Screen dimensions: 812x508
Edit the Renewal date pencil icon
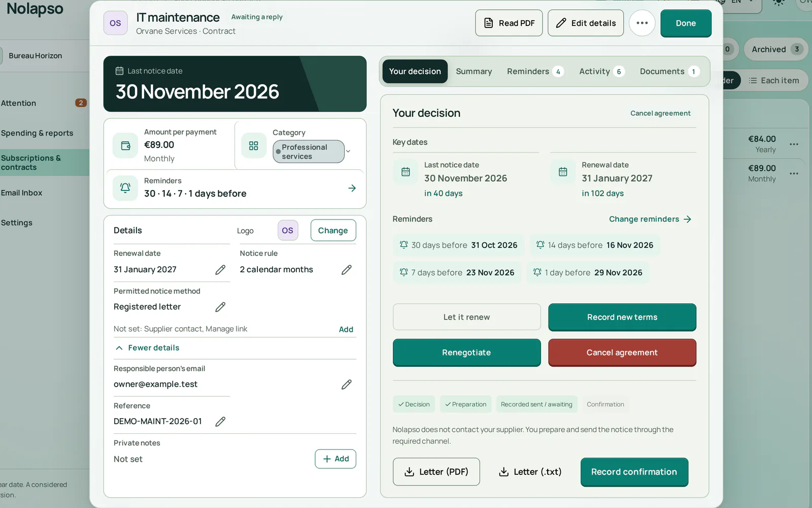click(x=220, y=270)
